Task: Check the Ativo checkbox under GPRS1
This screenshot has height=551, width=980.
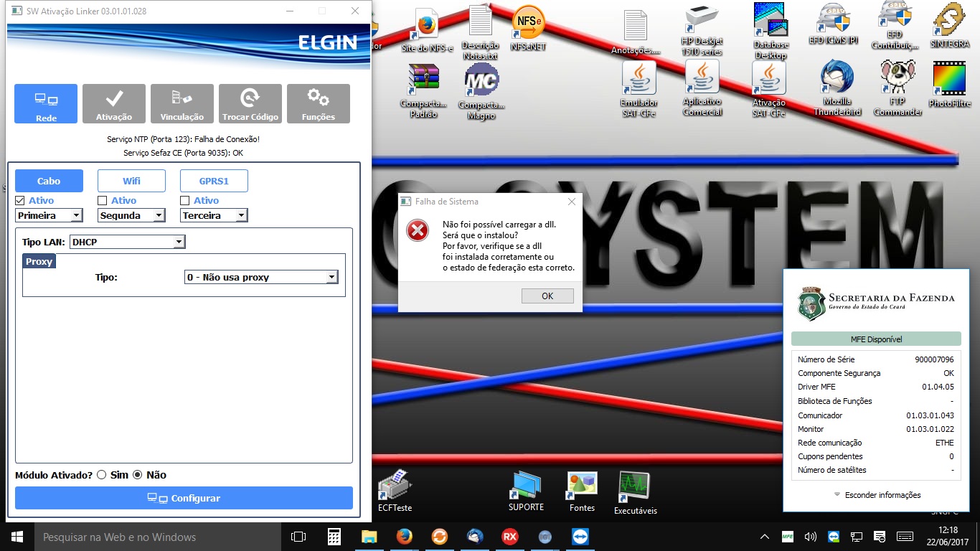Action: click(x=185, y=200)
